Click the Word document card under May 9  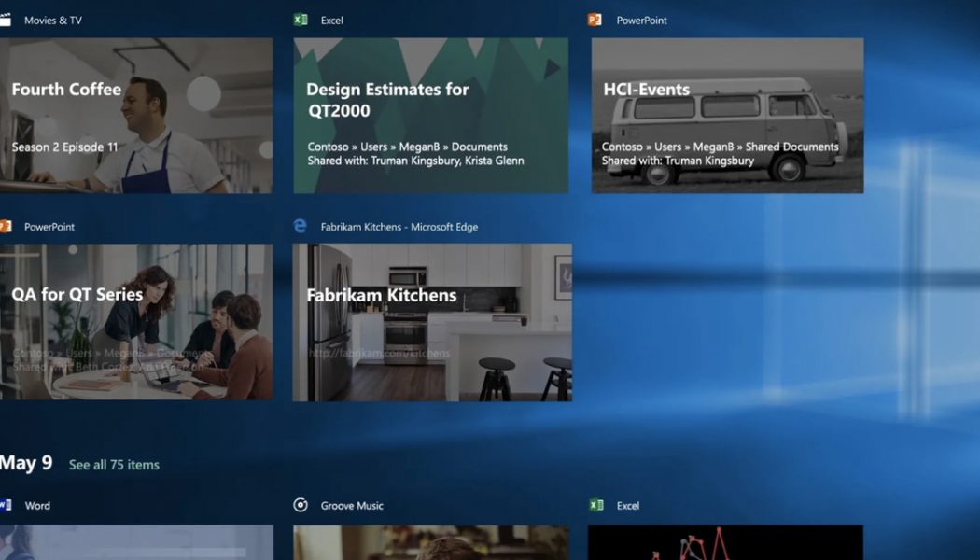click(x=137, y=546)
